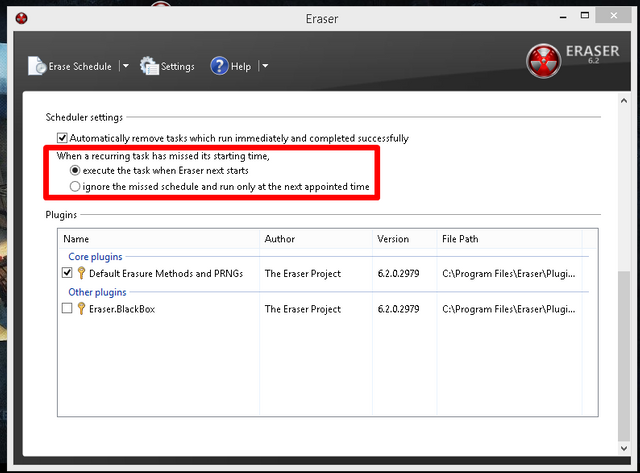The width and height of the screenshot is (640, 473).
Task: Click key icon beside Eraser.BlackBox
Action: tap(81, 309)
